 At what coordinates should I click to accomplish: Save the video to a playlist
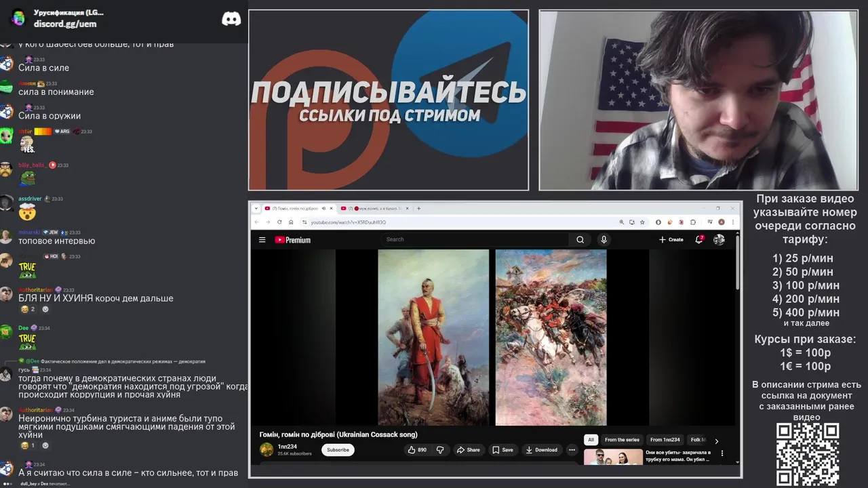pyautogui.click(x=502, y=449)
